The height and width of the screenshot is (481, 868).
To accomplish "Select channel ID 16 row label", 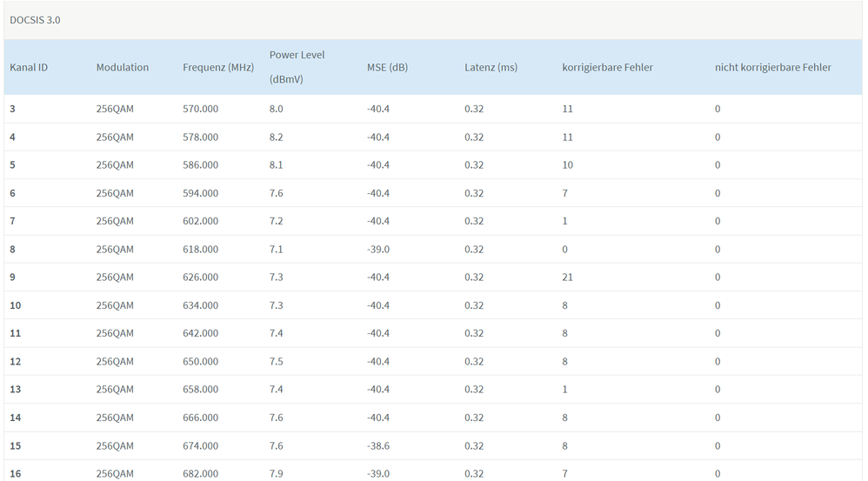I will coord(16,474).
